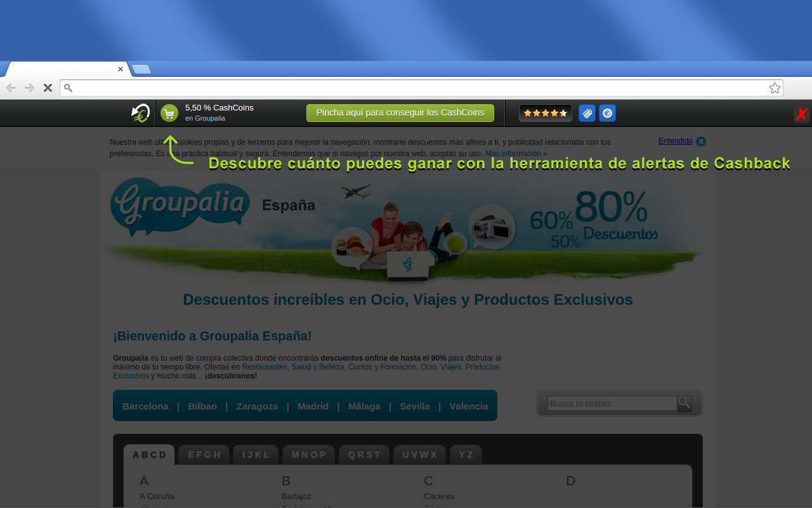This screenshot has width=812, height=508.
Task: Click the ¡Bienvenido a Groupalia España! heading
Action: tap(213, 336)
